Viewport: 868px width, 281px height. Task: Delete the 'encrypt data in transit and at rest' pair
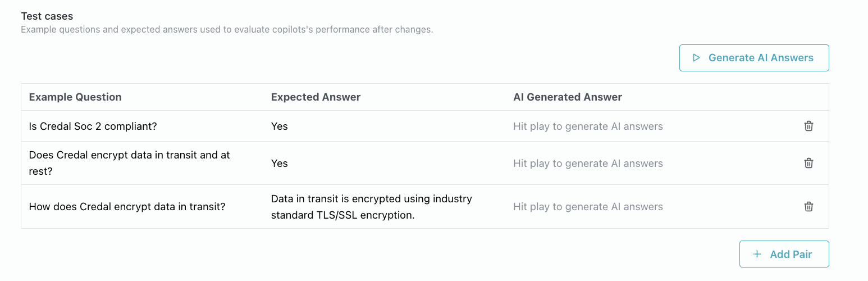tap(808, 163)
